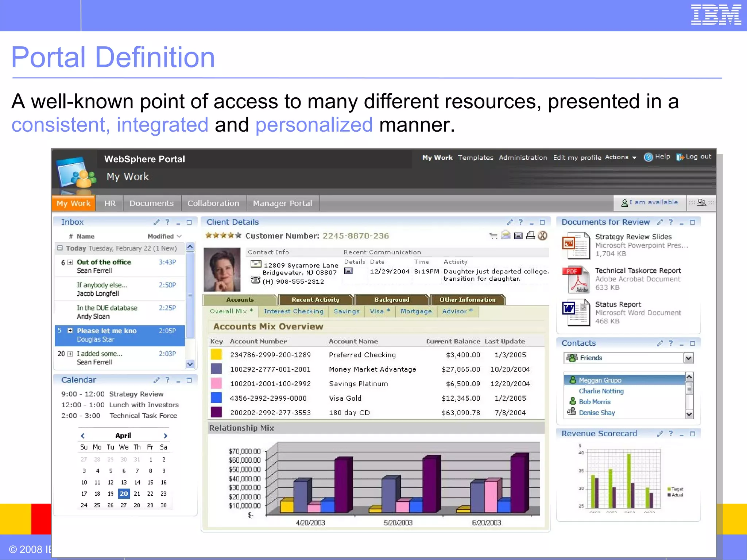Open email from Jacob Longfell
Viewport: 747px width, 560px height.
tap(120, 289)
